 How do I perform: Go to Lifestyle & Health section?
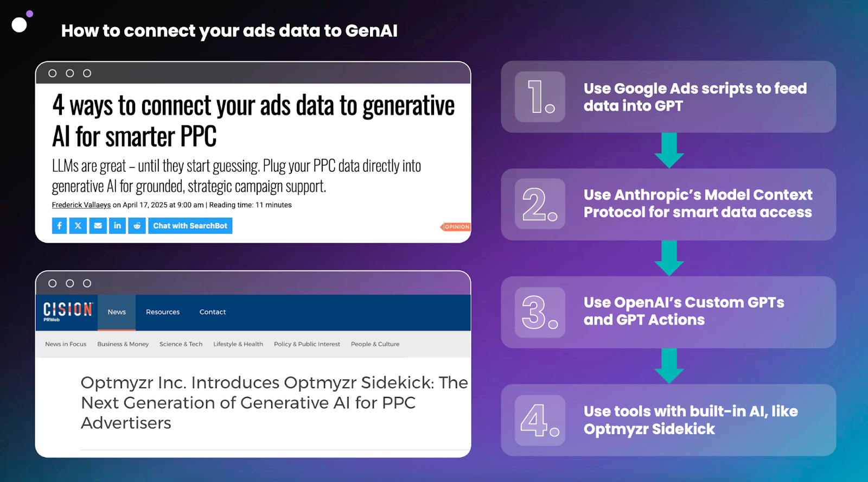(x=238, y=344)
